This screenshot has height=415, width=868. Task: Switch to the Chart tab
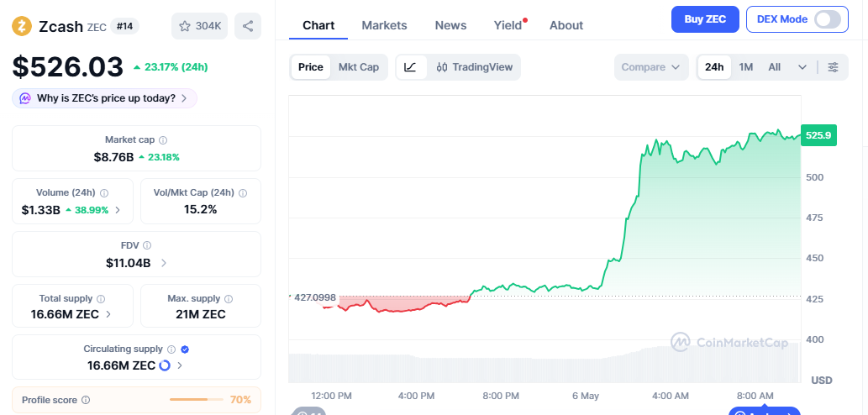click(318, 25)
